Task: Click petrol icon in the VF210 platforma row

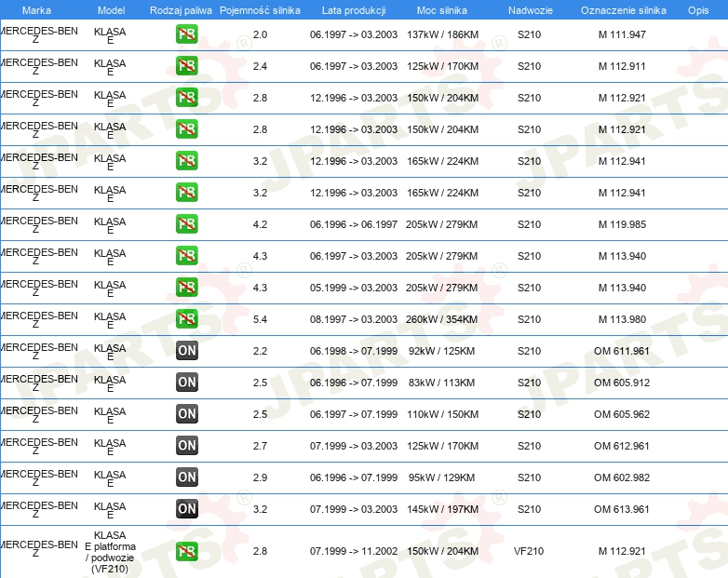Action: [x=186, y=551]
